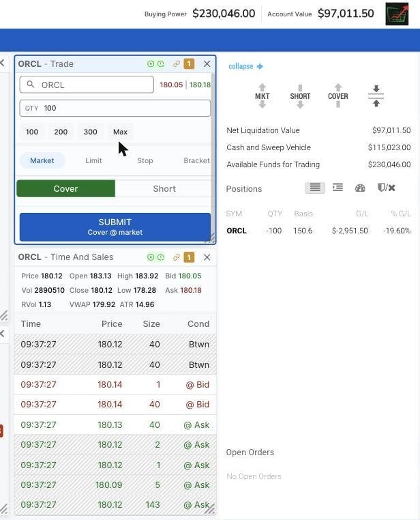The image size is (420, 520).
Task: Click the link chain icon in ORCL Trade header
Action: (176, 63)
